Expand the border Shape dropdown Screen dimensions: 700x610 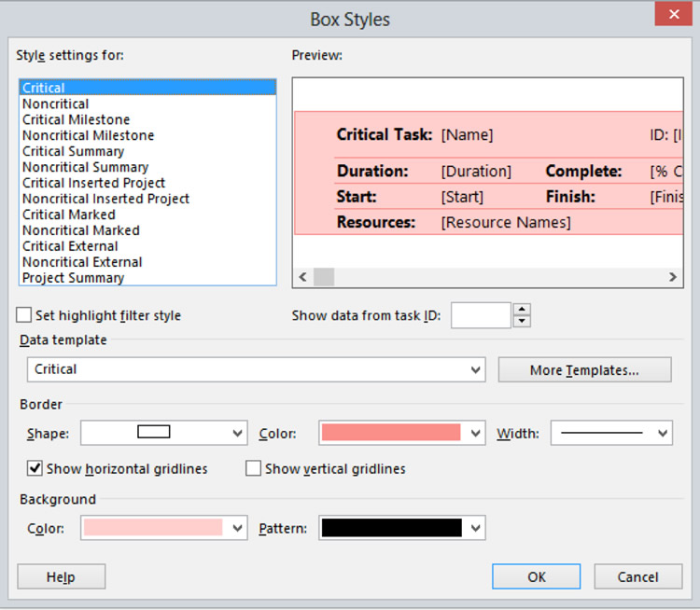point(164,433)
